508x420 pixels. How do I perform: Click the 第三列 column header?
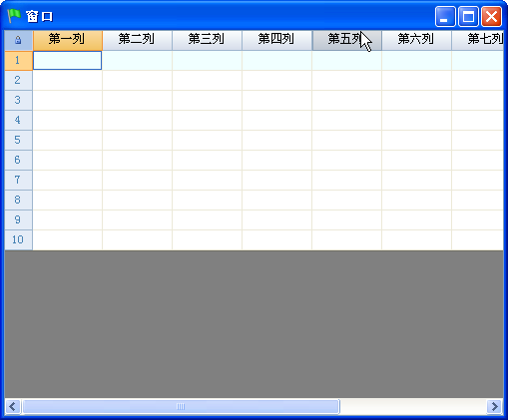pyautogui.click(x=208, y=40)
